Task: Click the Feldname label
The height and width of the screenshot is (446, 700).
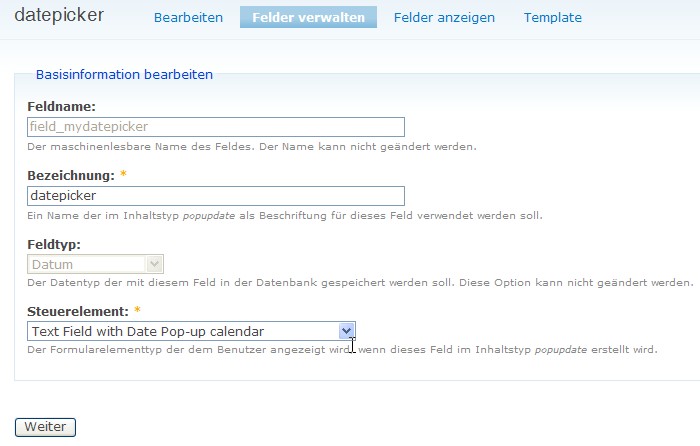Action: [x=61, y=106]
